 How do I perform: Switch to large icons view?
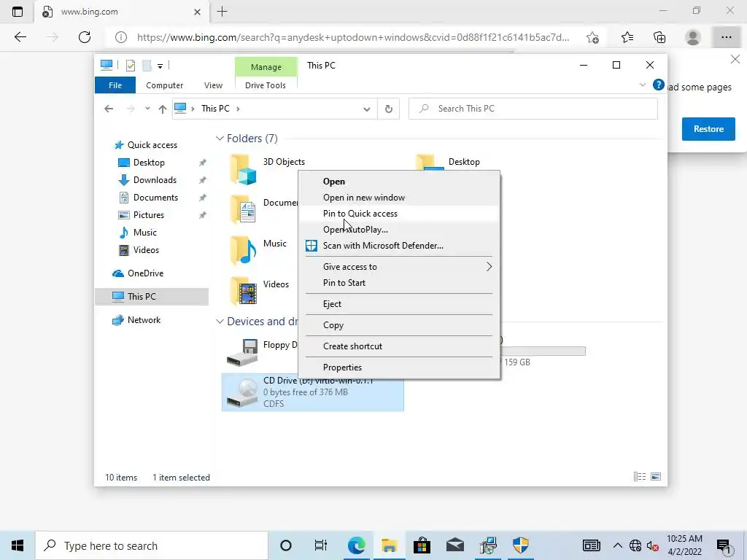656,476
